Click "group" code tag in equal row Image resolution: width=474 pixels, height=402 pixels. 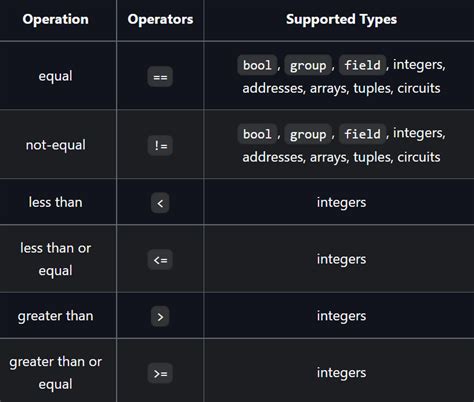[x=308, y=65]
